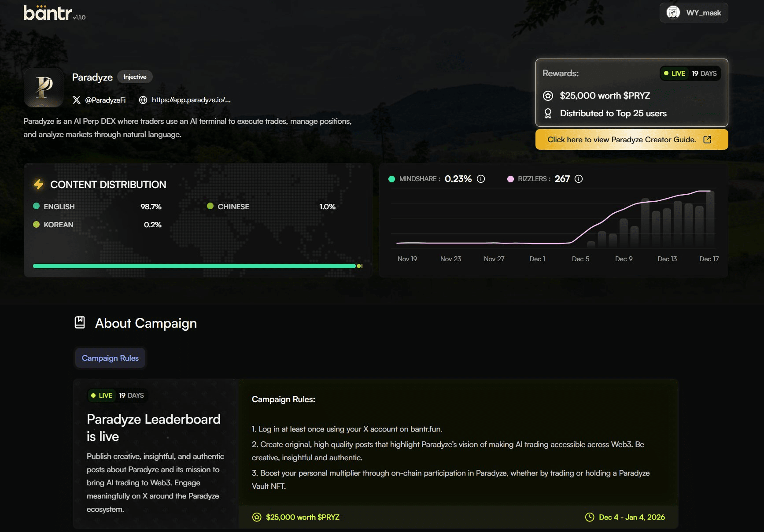Click the Mindshare info icon
This screenshot has width=764, height=532.
coord(481,179)
